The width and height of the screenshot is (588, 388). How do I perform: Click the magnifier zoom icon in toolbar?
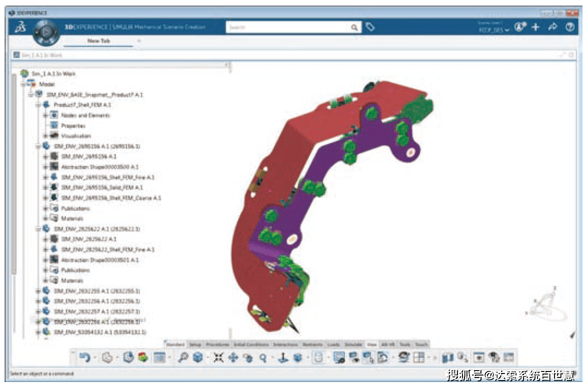pos(262,357)
